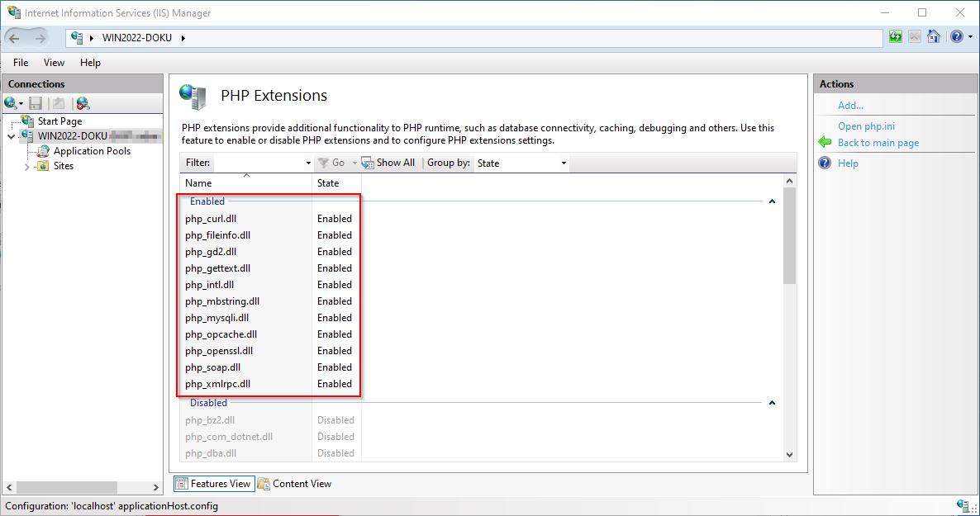
Task: Open the View menu
Action: [54, 63]
